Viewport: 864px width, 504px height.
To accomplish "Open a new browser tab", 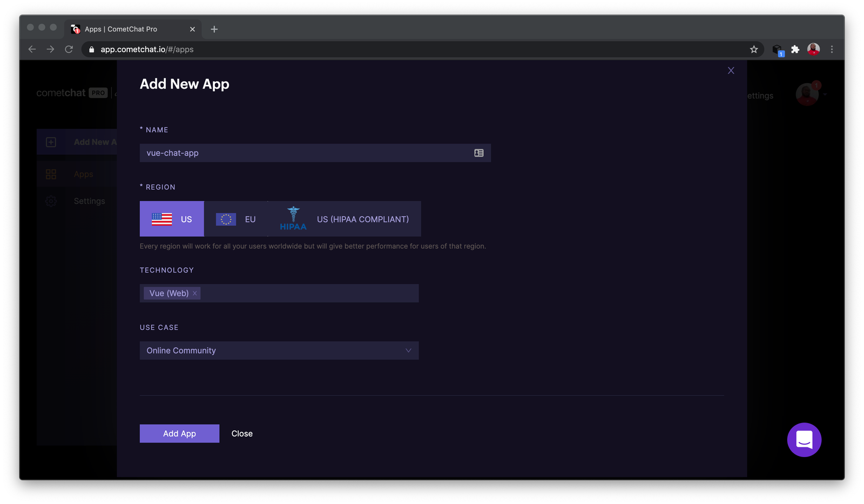I will (x=214, y=29).
